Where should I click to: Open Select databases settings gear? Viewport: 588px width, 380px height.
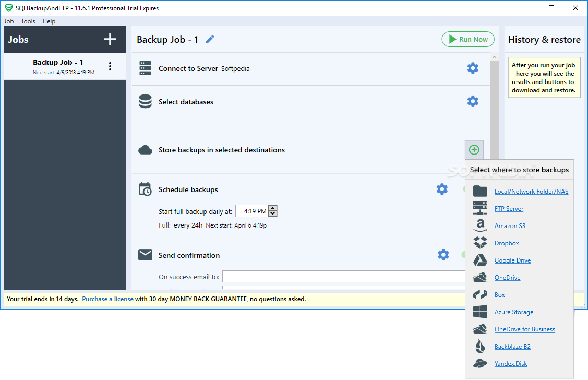tap(473, 101)
